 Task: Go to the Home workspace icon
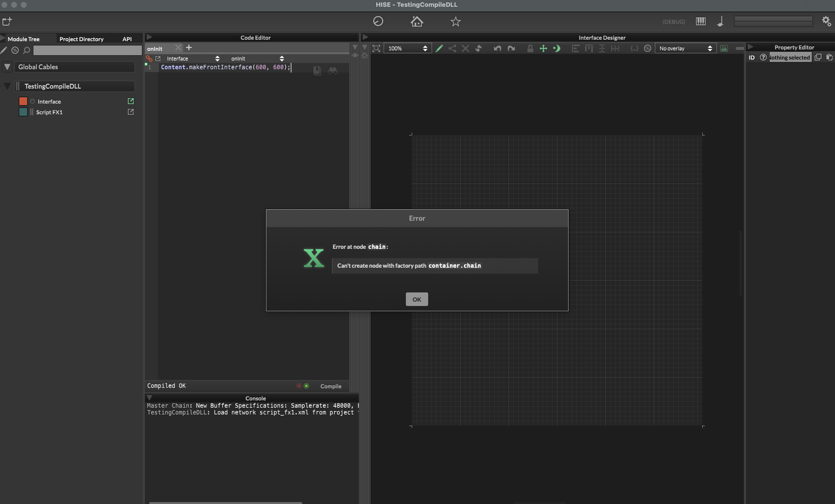point(417,21)
